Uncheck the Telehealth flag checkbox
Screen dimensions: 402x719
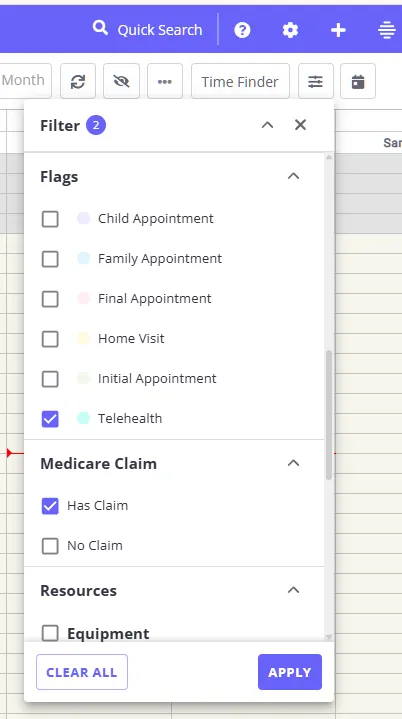50,419
